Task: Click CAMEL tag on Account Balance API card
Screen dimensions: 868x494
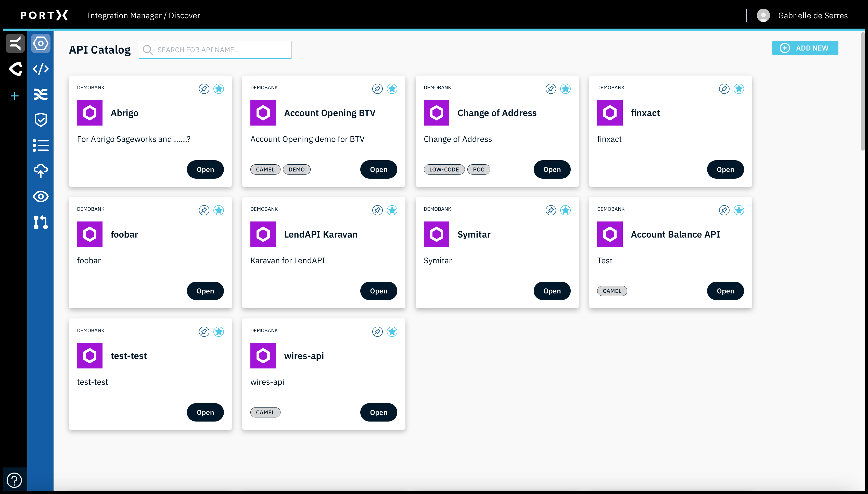Action: point(612,291)
